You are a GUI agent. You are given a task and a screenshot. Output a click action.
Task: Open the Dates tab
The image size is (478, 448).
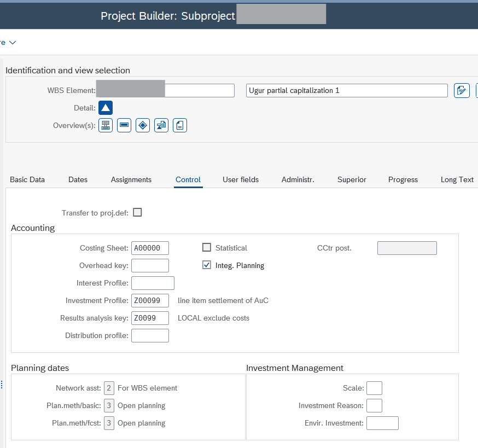coord(78,179)
